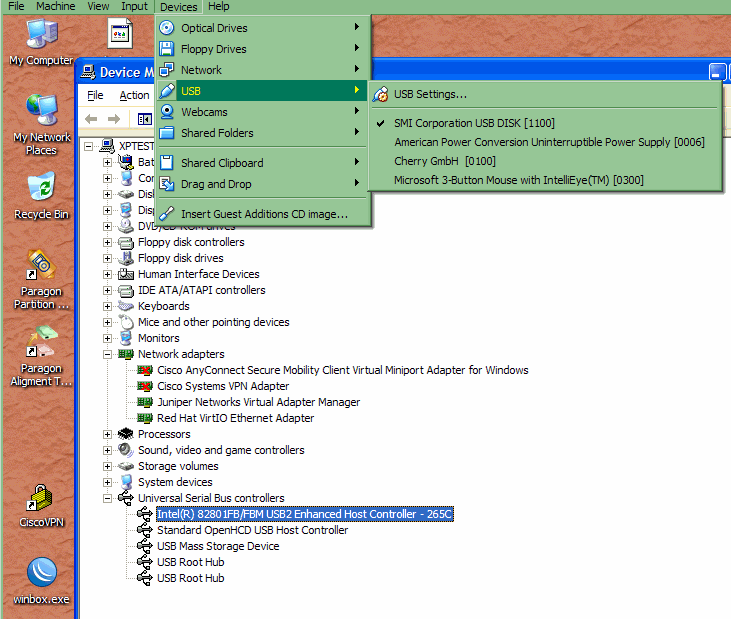Uncheck SMI Corporation USB DISK device
Screen dimensions: 731x619
tap(474, 123)
